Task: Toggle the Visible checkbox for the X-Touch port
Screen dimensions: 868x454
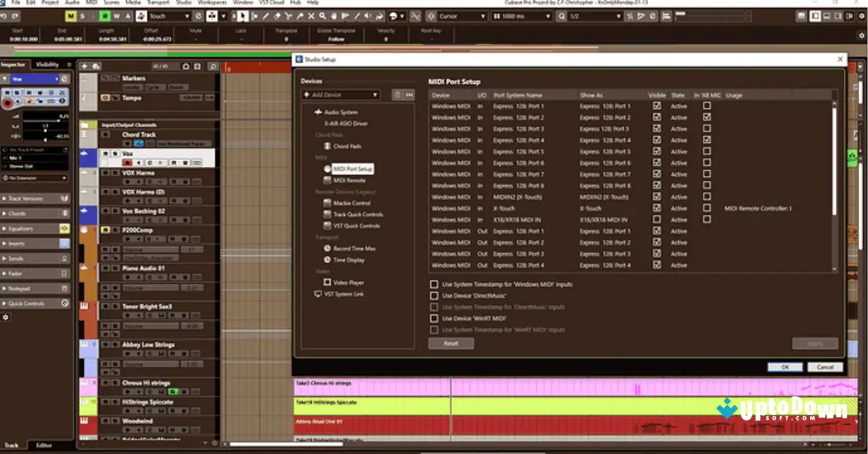Action: (x=656, y=207)
